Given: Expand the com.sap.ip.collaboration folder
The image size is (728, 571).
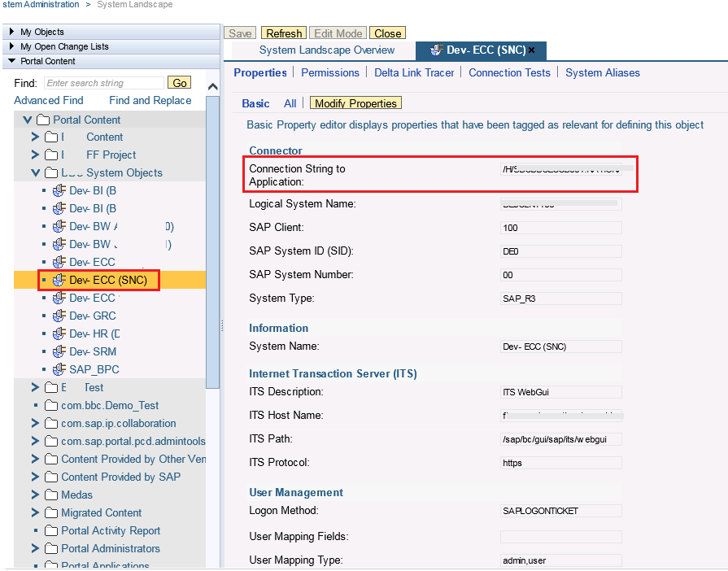Looking at the screenshot, I should coord(35,423).
